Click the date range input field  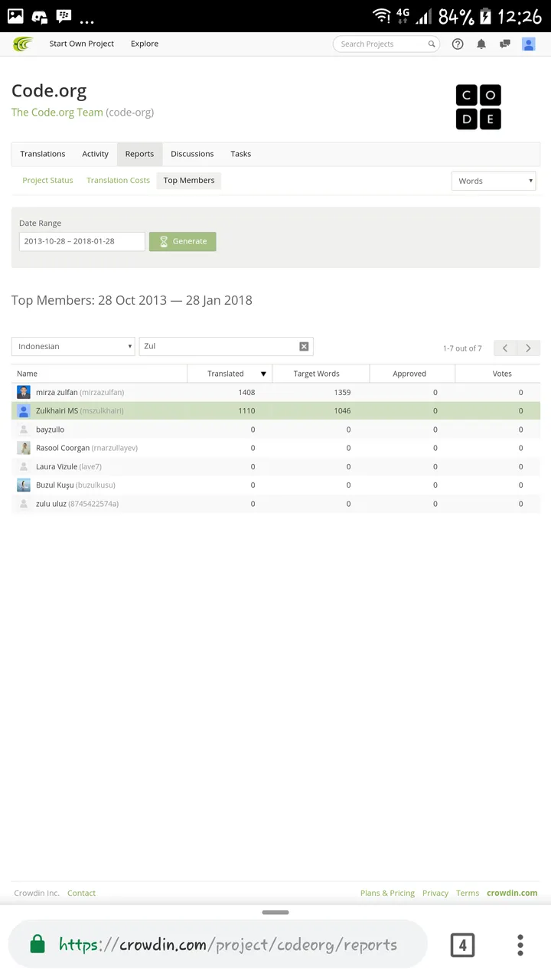click(x=82, y=241)
